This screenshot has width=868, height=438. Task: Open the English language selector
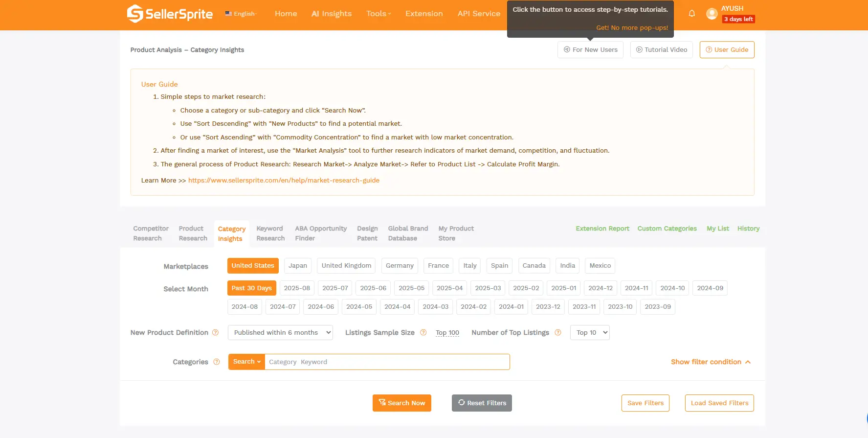[x=241, y=14]
